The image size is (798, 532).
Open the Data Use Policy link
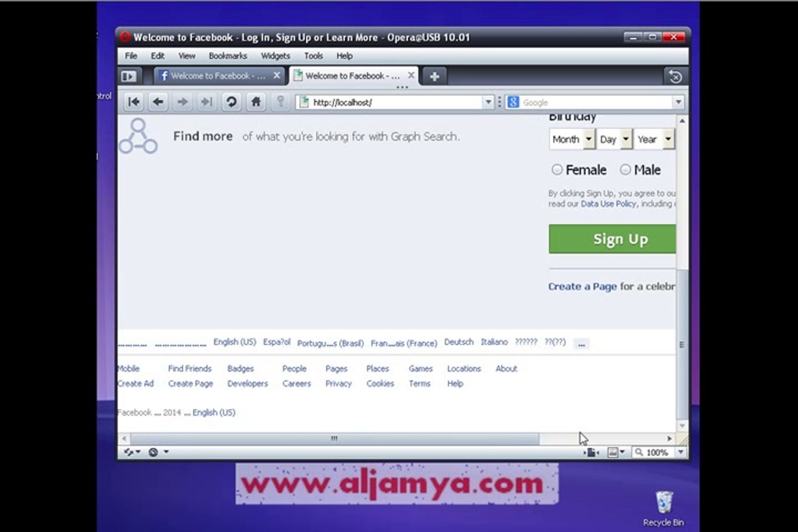607,203
